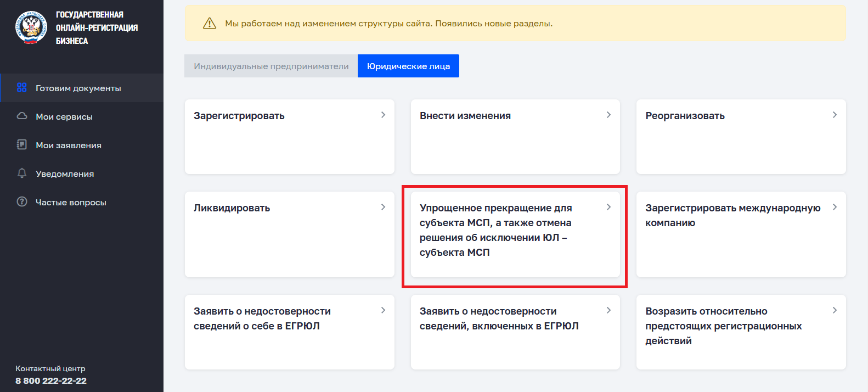
Task: Go to Мои заявления in the sidebar
Action: pos(82,145)
